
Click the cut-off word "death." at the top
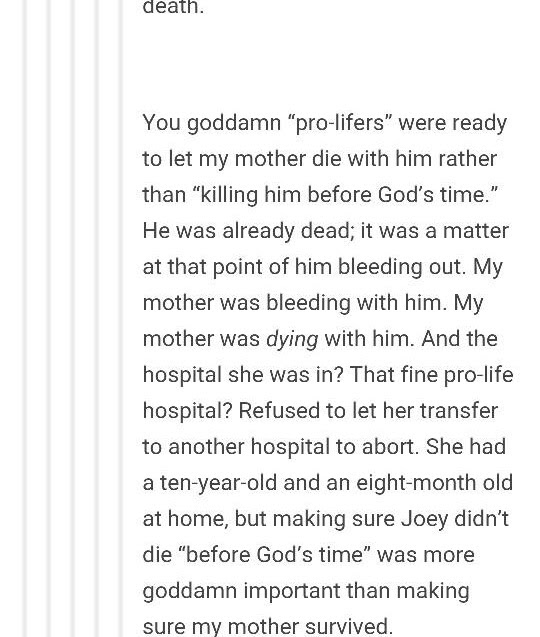173,7
